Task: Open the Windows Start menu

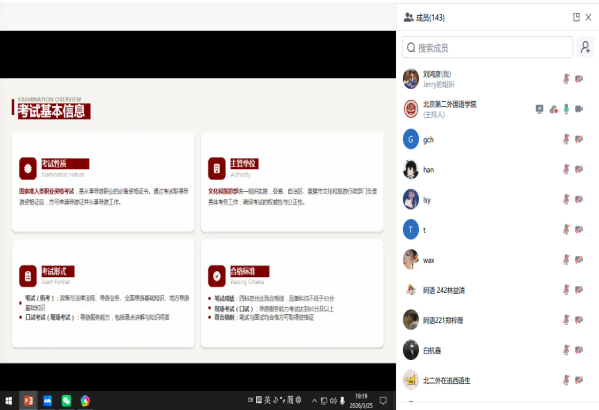Action: tap(9, 400)
